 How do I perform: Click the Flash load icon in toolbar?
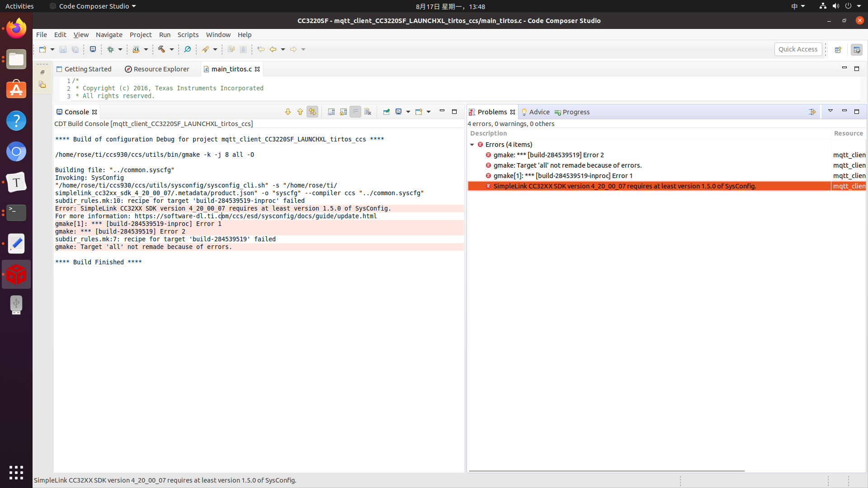tap(136, 49)
